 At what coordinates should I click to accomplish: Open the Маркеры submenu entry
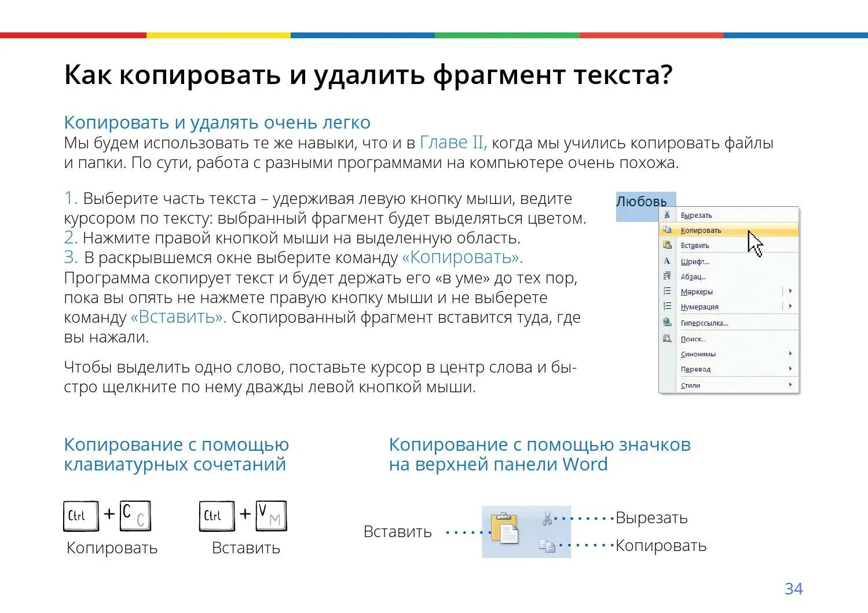729,291
